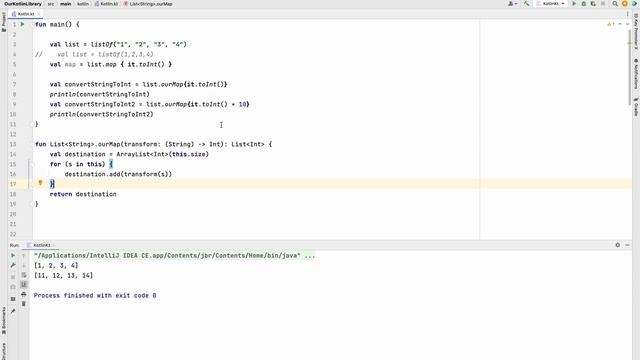The image size is (640, 360).
Task: Click the src breadcrumb
Action: [x=51, y=4]
